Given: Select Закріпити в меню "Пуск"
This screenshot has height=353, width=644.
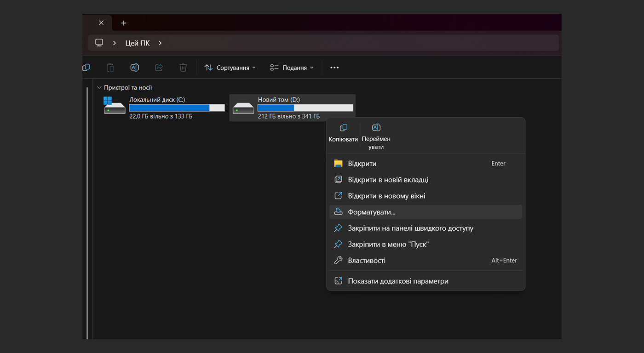Looking at the screenshot, I should [426, 244].
